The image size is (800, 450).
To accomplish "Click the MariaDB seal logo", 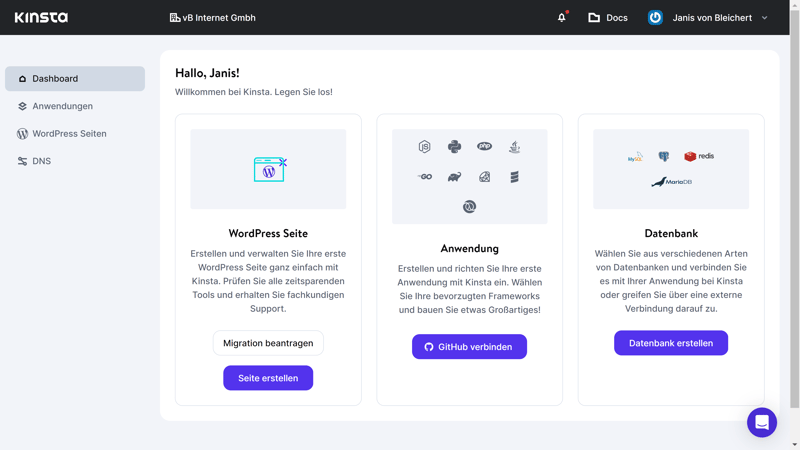I will (671, 182).
